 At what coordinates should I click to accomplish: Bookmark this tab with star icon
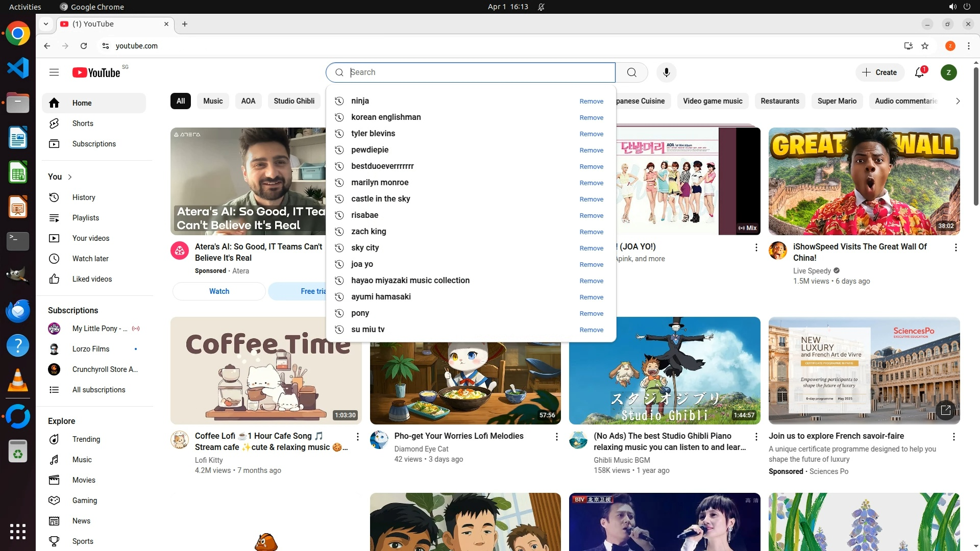[x=925, y=46]
